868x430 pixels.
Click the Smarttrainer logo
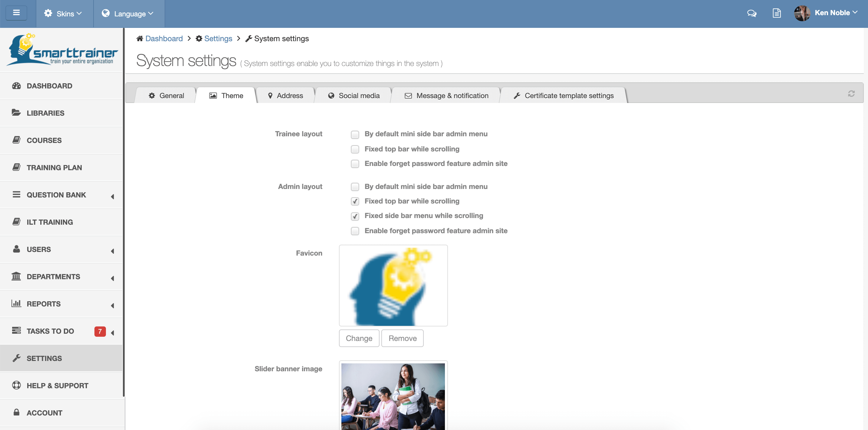pos(62,49)
